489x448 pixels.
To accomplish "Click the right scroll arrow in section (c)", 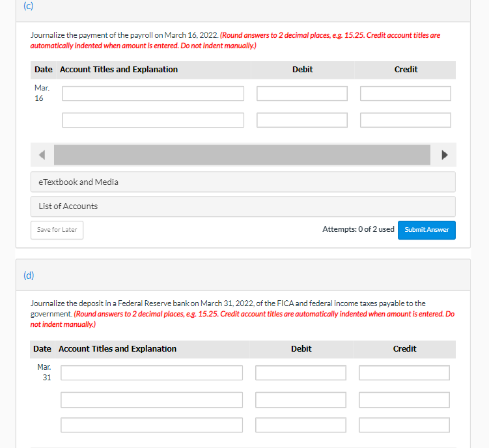I will pos(445,155).
